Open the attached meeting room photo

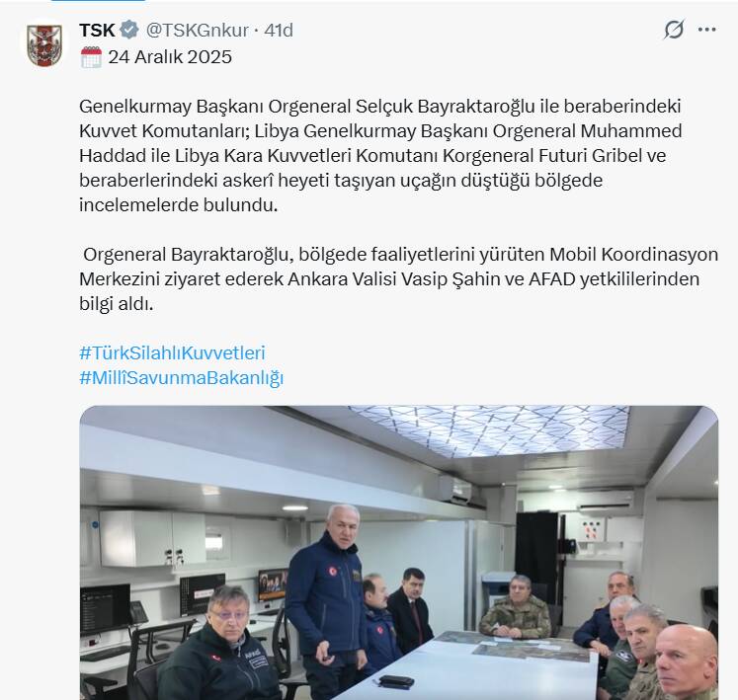399,553
